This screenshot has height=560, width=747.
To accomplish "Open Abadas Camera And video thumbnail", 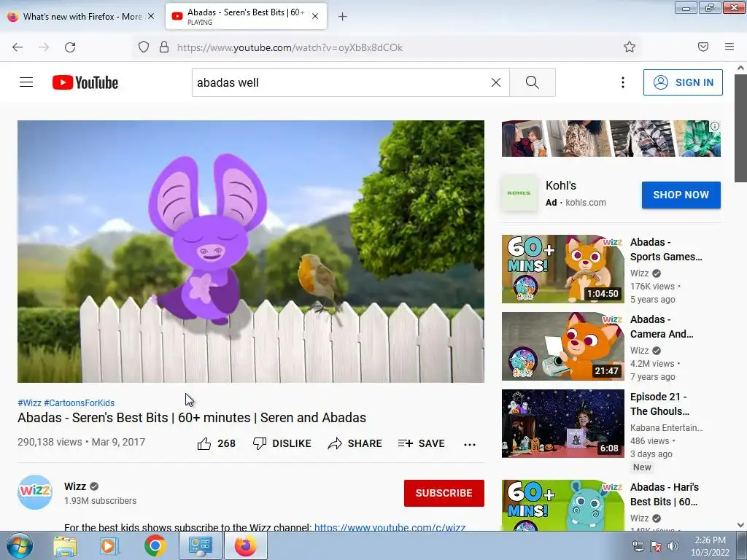I will (562, 346).
